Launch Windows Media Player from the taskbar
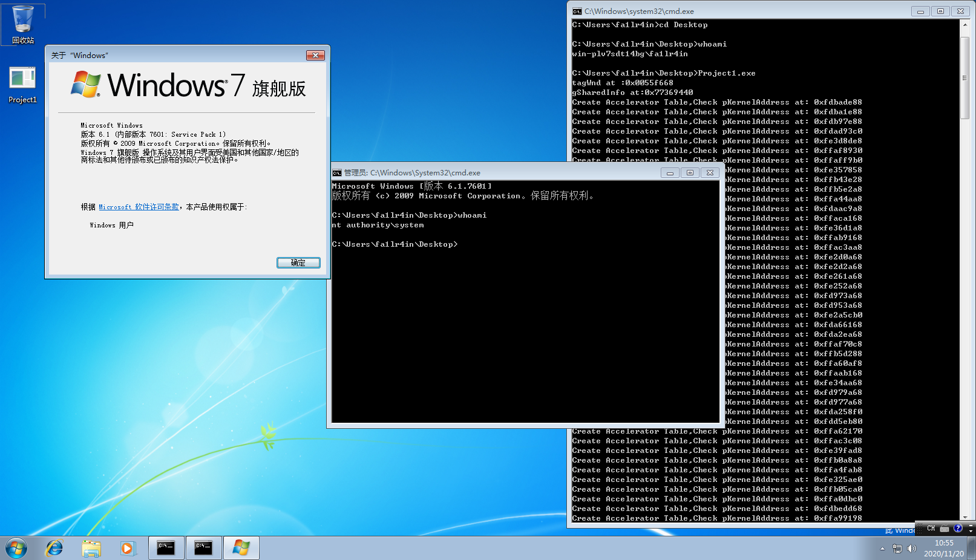Viewport: 976px width, 560px height. (128, 548)
